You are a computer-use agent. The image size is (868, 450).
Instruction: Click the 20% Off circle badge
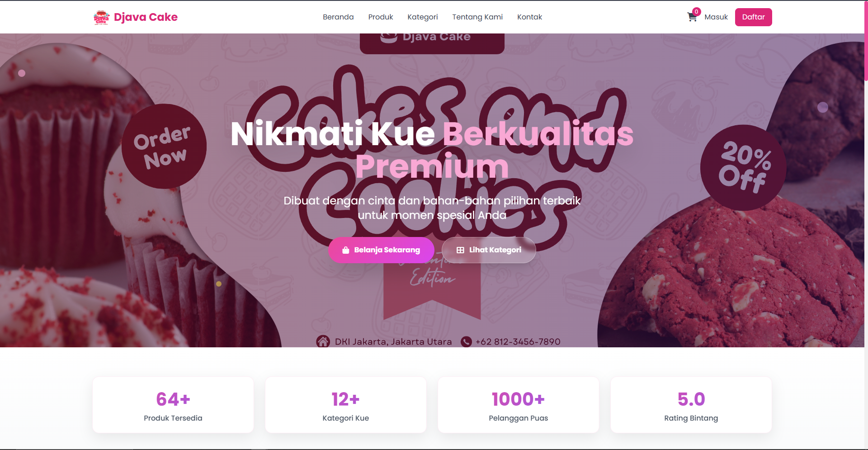pos(743,168)
